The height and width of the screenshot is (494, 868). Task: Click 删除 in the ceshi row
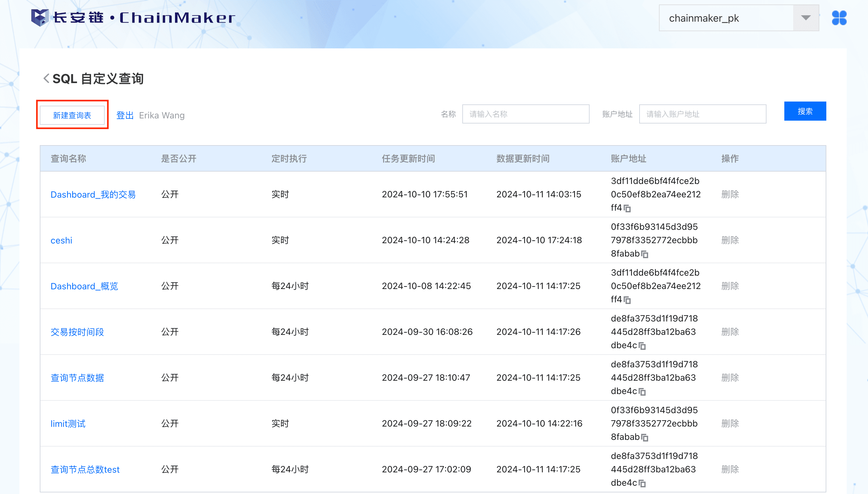click(x=730, y=240)
